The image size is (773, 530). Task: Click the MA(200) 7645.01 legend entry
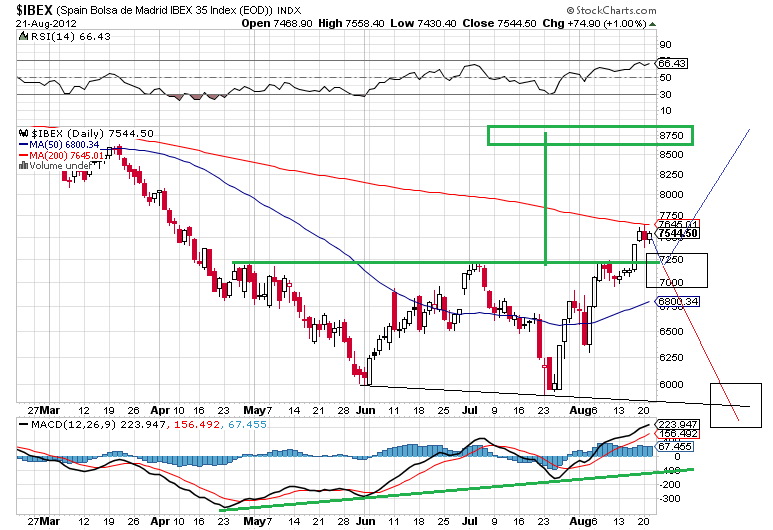[x=62, y=155]
